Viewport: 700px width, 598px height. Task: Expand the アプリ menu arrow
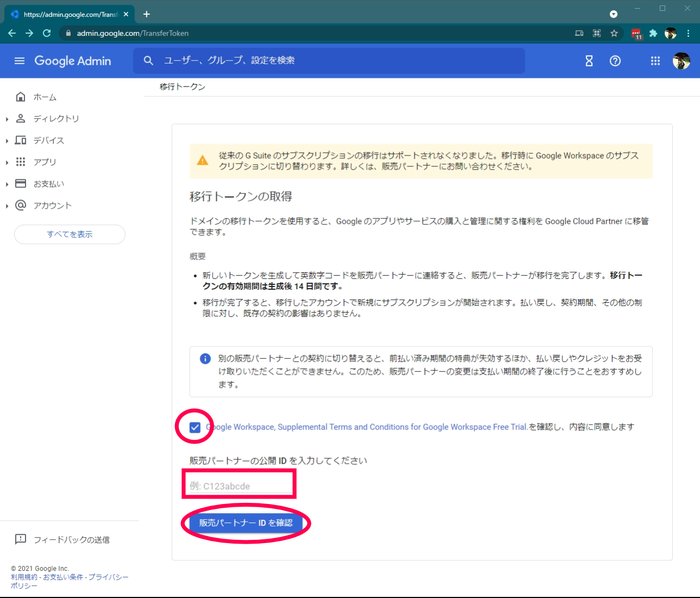click(x=7, y=163)
